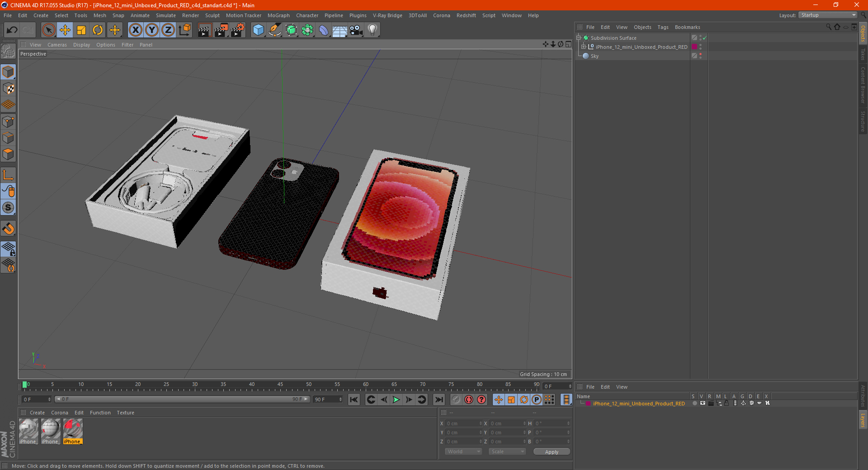Switch to Texture mode
This screenshot has height=470, width=868.
click(9, 88)
